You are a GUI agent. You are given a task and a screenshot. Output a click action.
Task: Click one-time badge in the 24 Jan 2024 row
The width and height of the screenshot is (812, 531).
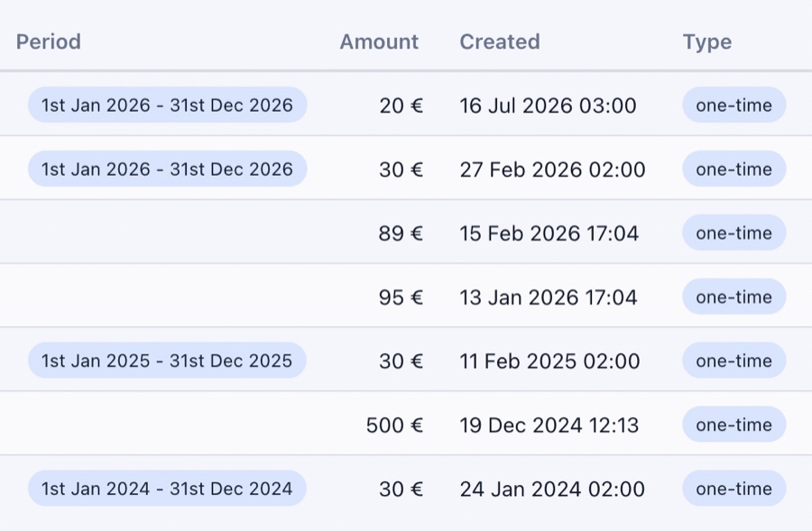pyautogui.click(x=734, y=489)
